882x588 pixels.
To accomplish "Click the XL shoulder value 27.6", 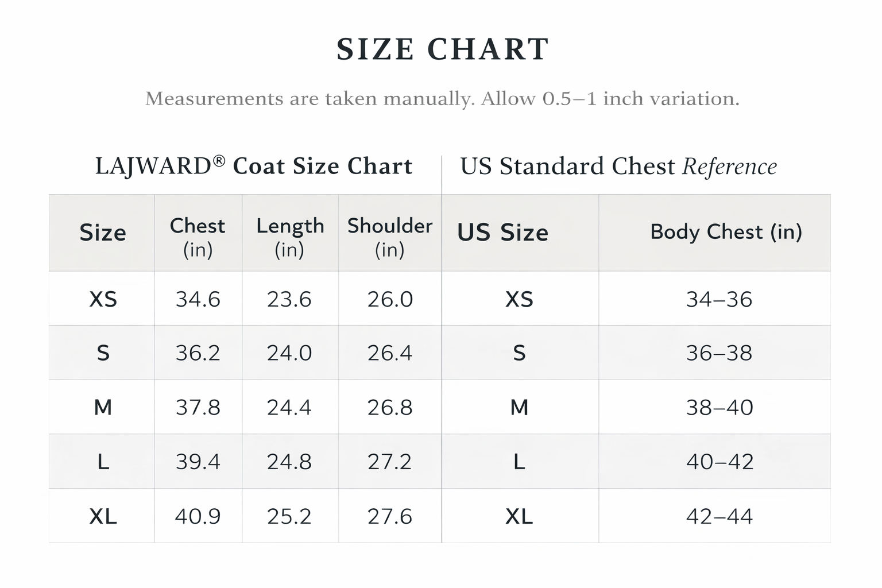I will (x=390, y=516).
